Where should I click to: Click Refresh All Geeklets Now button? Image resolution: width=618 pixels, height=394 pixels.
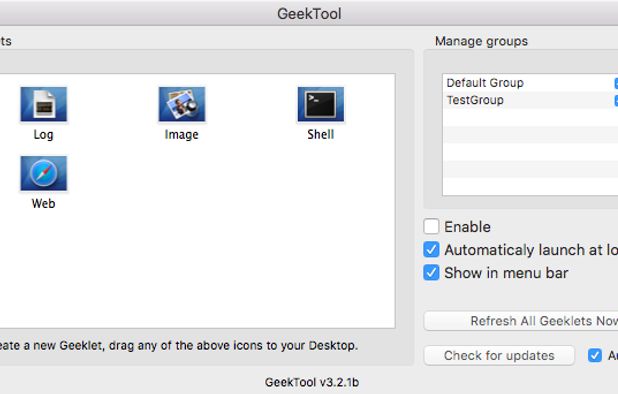tap(521, 321)
